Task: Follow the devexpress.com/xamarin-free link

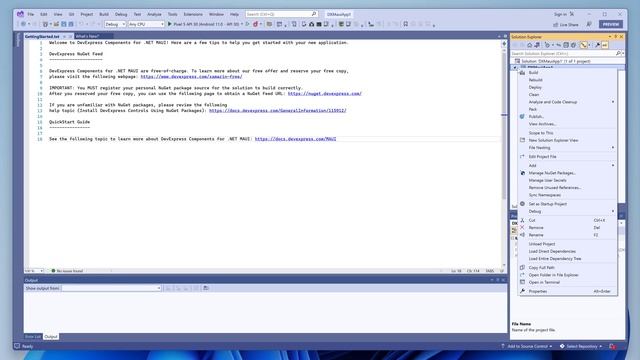Action: pyautogui.click(x=191, y=76)
